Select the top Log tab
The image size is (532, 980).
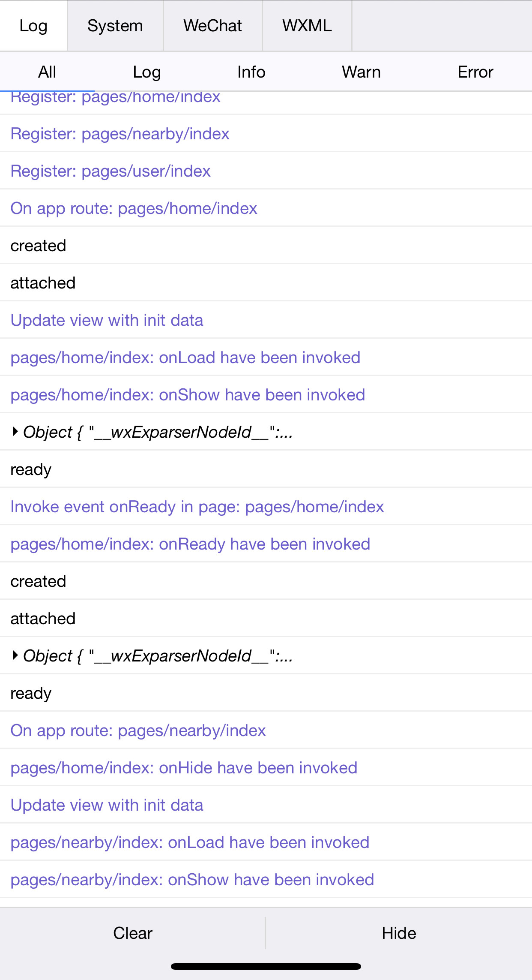coord(33,26)
